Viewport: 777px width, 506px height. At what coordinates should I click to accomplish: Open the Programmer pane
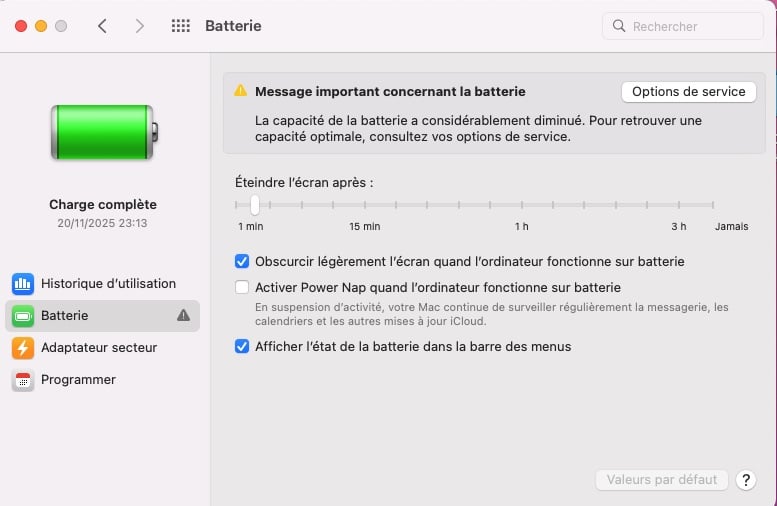(x=78, y=380)
